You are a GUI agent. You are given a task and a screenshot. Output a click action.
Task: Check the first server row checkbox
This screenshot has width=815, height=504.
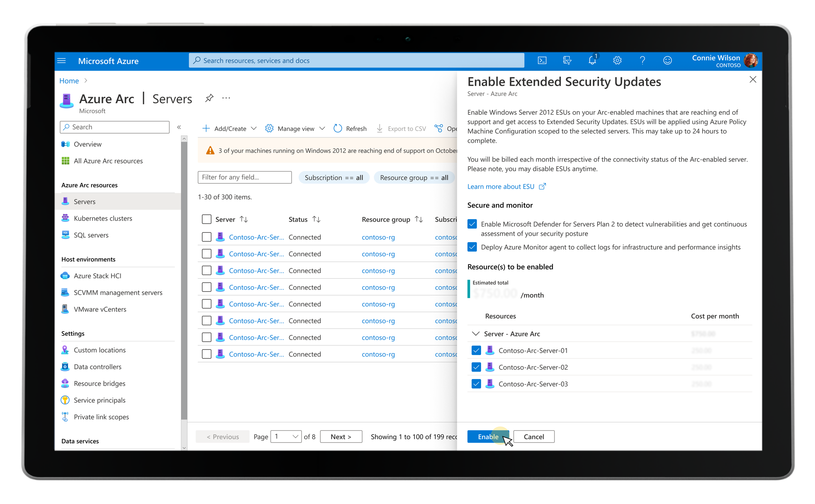(206, 237)
